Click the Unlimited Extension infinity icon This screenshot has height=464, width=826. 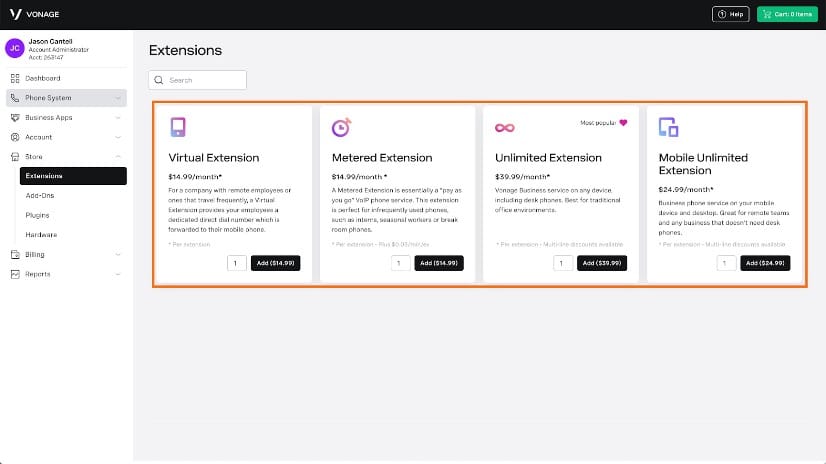[x=504, y=127]
